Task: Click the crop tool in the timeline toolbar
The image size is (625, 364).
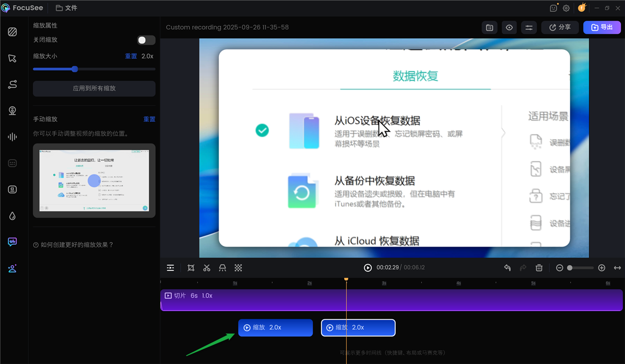Action: [191, 268]
